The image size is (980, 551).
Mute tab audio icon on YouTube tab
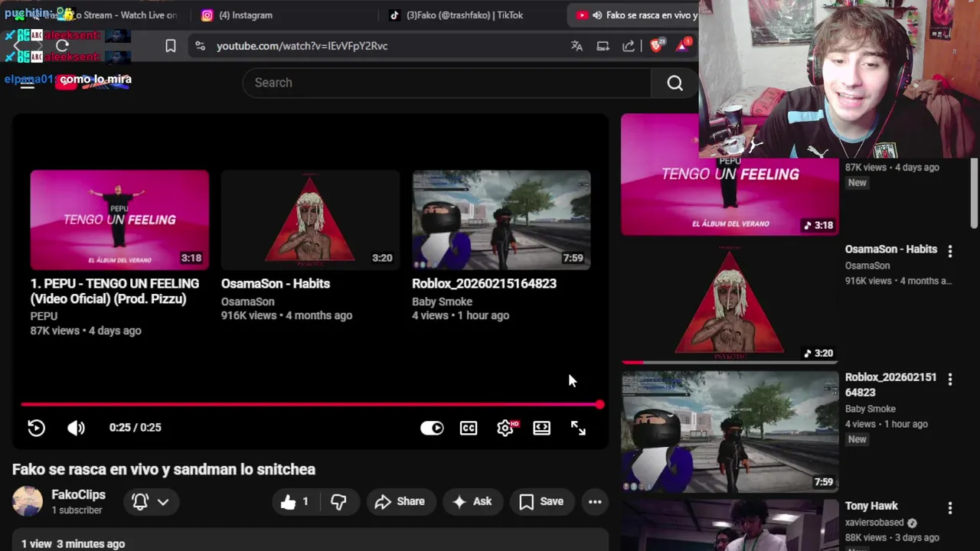tap(597, 15)
